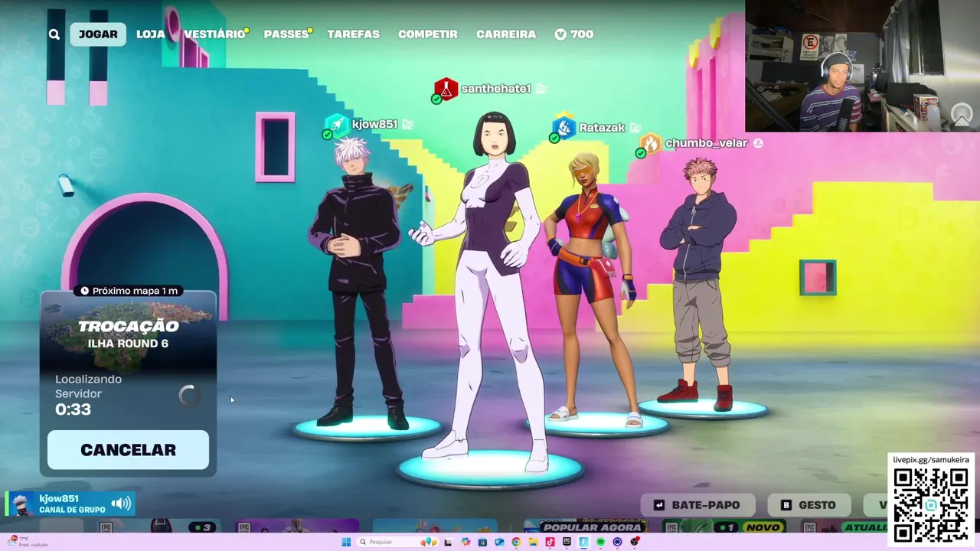Open the LOJA tab

(150, 34)
